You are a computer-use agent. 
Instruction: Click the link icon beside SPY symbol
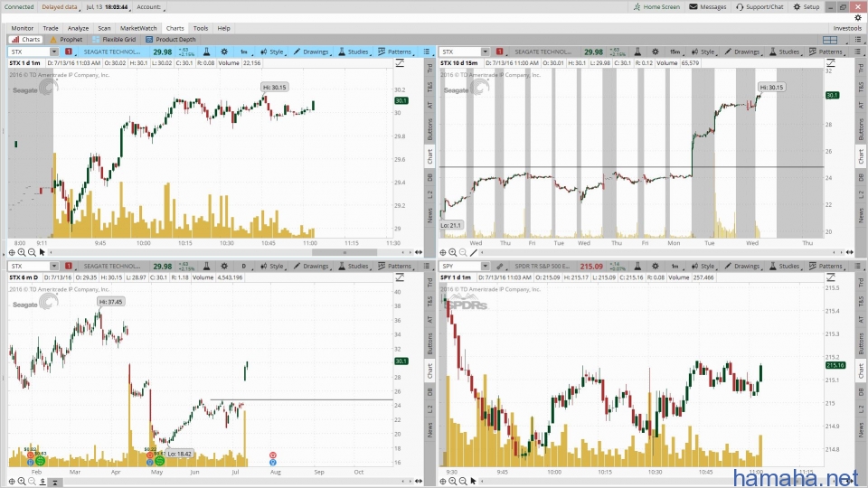[500, 267]
